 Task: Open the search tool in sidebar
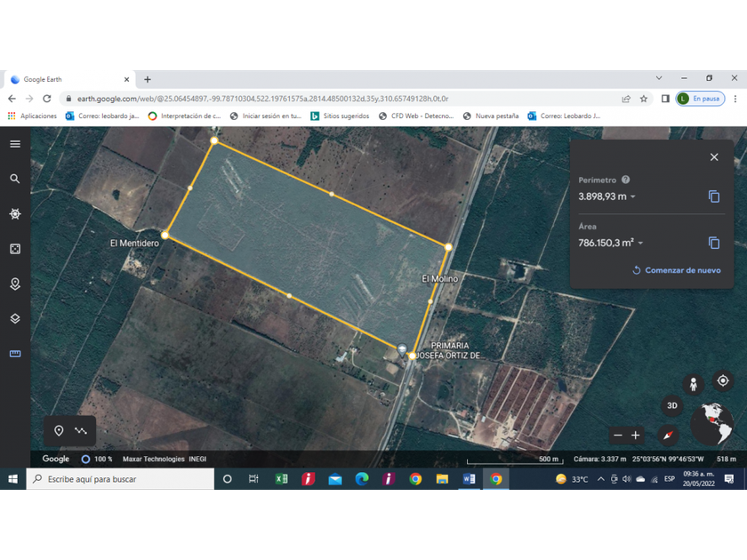coord(15,179)
